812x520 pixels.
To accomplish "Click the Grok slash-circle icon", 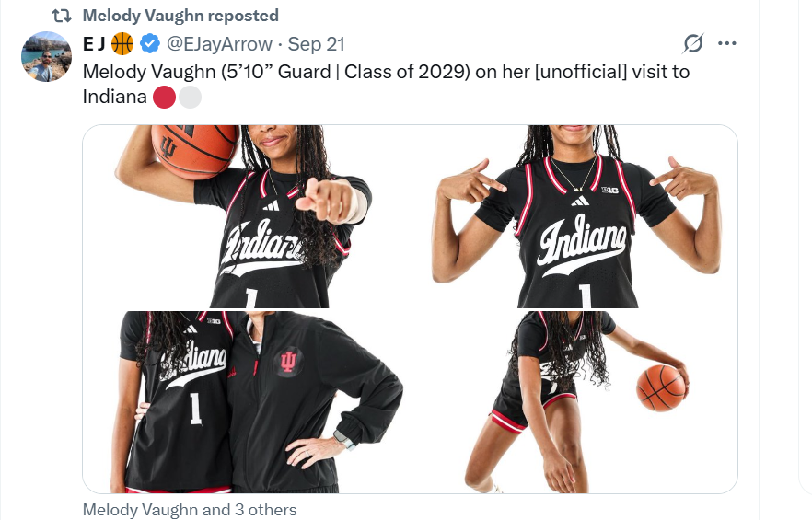I will pos(693,43).
